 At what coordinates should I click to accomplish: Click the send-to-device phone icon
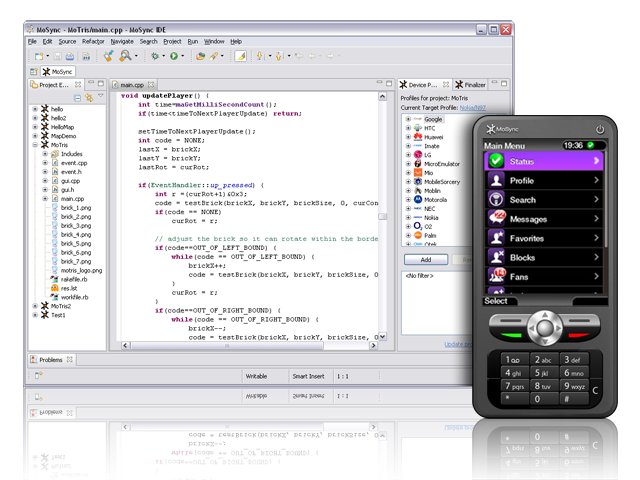coord(108,56)
